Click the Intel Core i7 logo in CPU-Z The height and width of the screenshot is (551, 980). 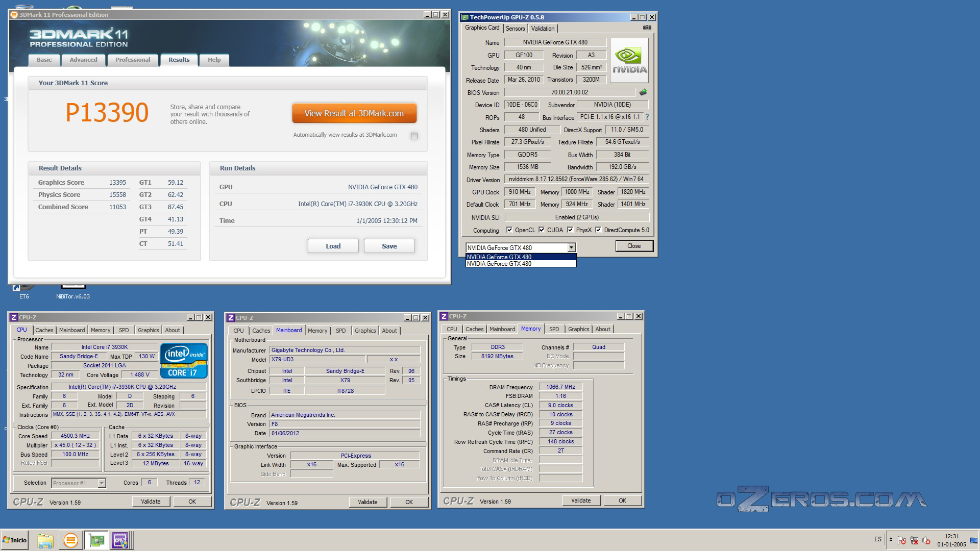click(184, 360)
